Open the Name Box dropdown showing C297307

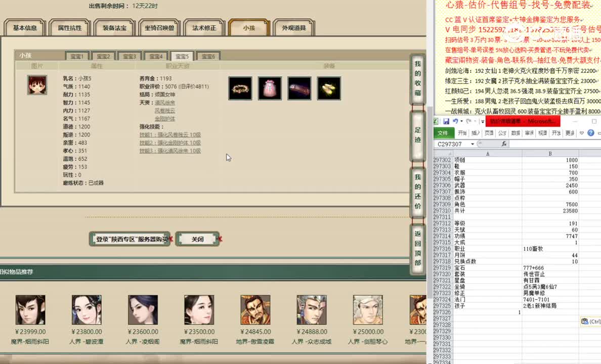(472, 144)
